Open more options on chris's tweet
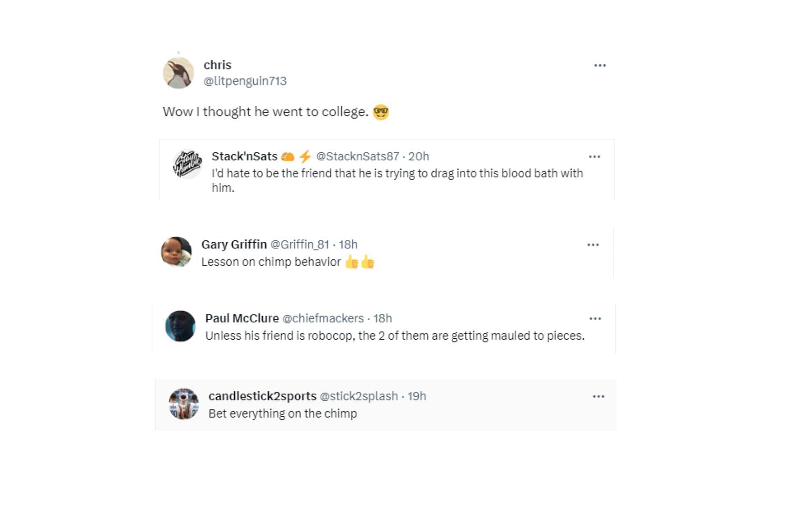 600,66
